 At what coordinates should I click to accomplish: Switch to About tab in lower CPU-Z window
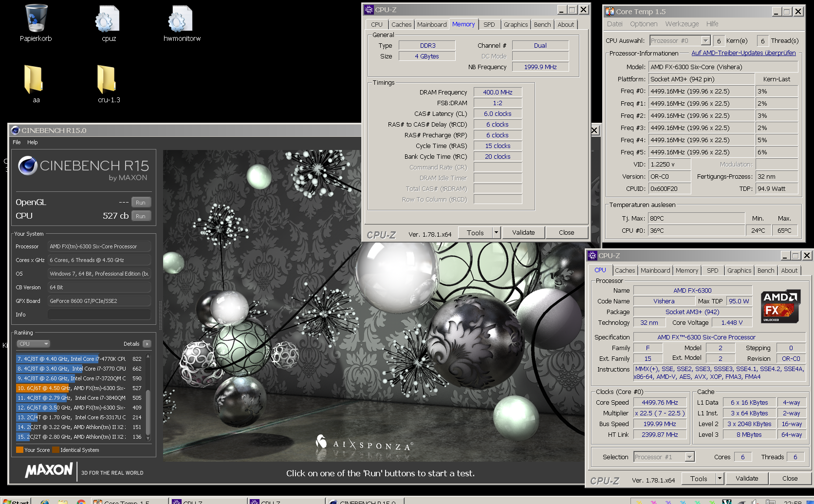tap(789, 270)
